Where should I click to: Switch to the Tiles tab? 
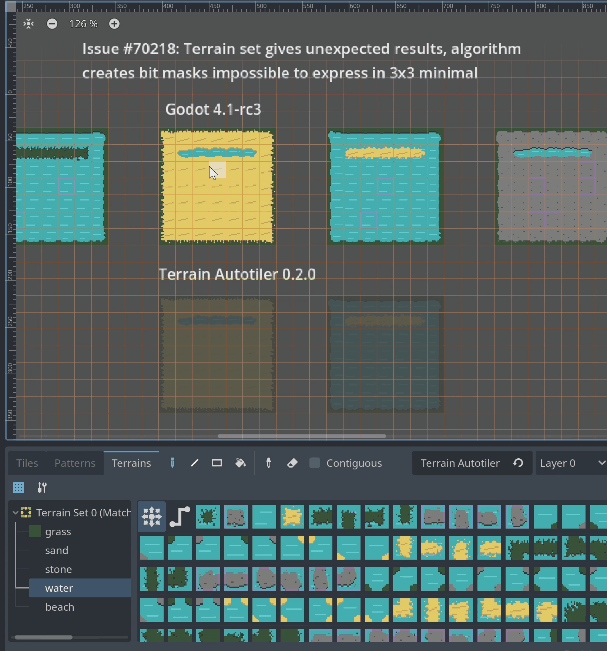tap(27, 463)
